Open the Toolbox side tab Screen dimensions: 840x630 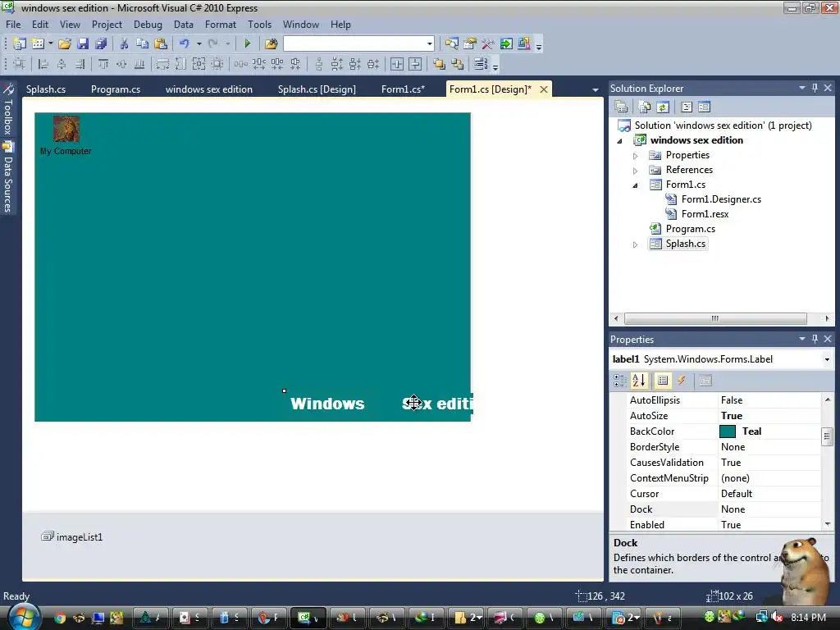(x=8, y=110)
